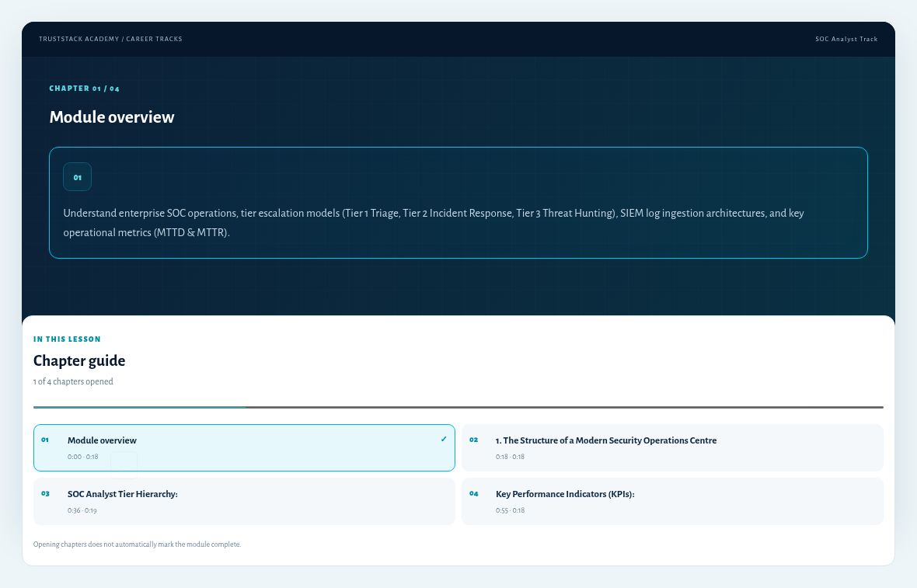Select the SOC Analyst Tier Hierarchy chapter
The image size is (917, 588).
[244, 502]
